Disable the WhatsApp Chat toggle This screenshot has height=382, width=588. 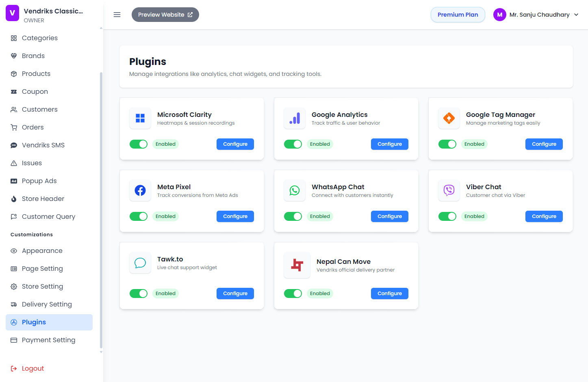tap(293, 216)
